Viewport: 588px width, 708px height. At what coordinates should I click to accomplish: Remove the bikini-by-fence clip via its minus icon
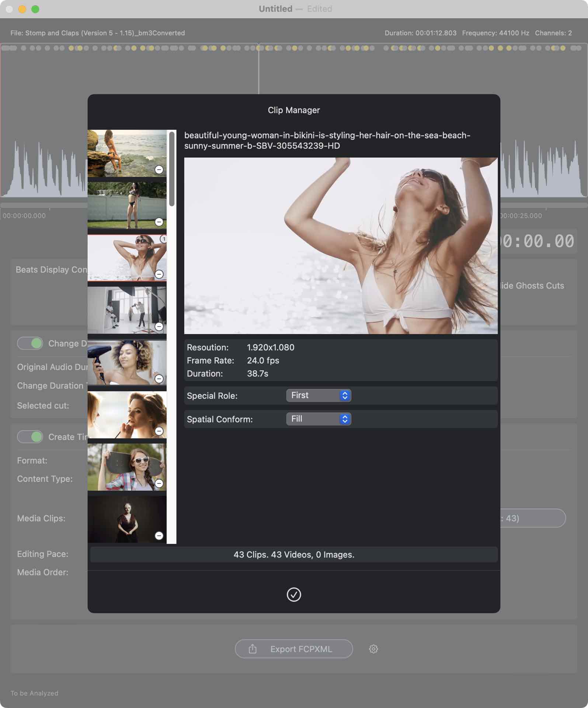pyautogui.click(x=159, y=222)
